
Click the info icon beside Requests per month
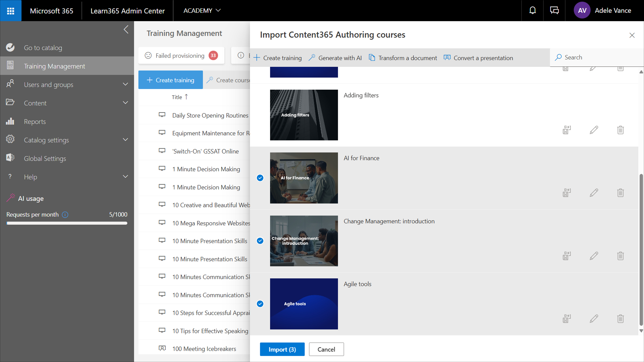pyautogui.click(x=65, y=215)
